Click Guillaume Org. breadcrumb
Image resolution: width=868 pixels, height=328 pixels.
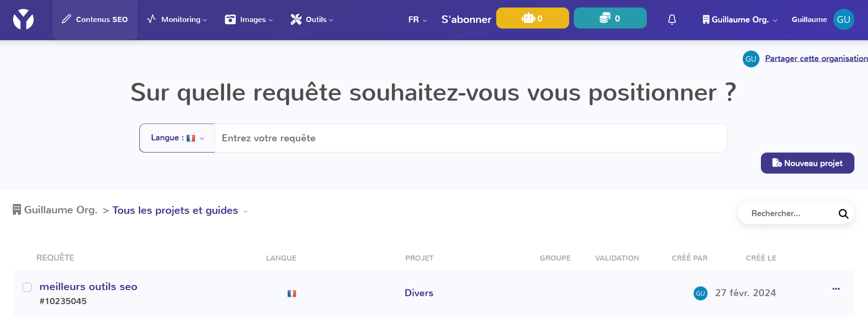click(55, 210)
